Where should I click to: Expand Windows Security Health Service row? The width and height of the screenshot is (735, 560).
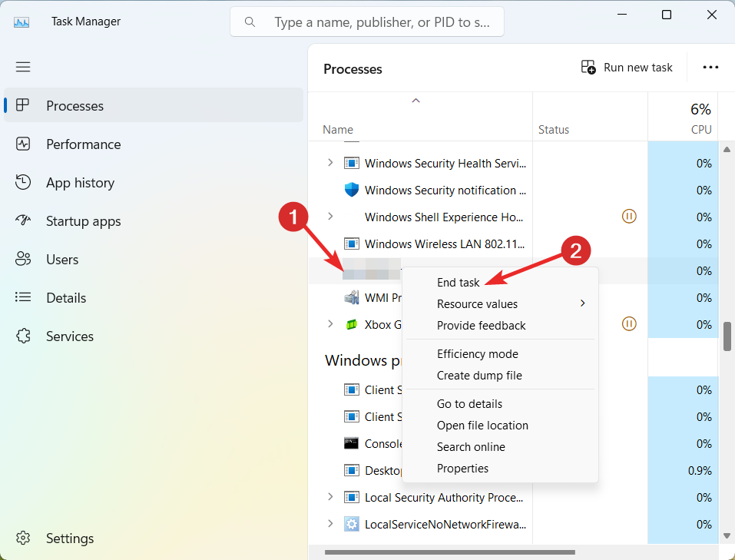(x=330, y=163)
